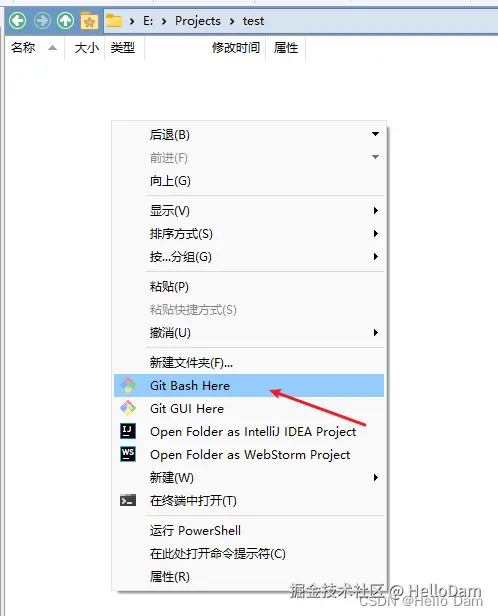Click the terminal icon beside 在终端中打开

point(128,500)
